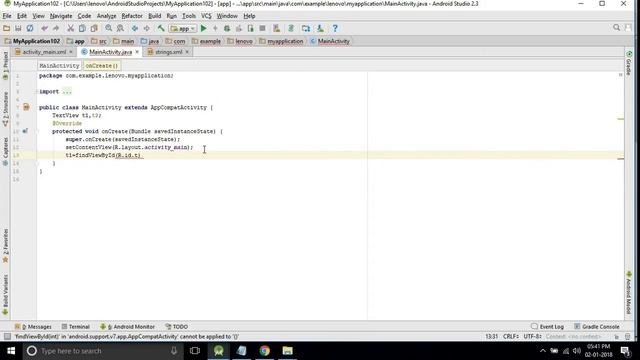Open the Gradle Console panel

point(597,327)
